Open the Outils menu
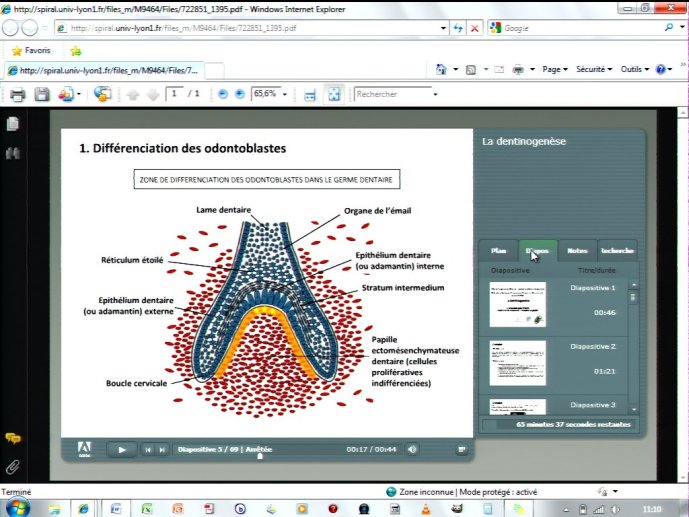 click(x=635, y=69)
